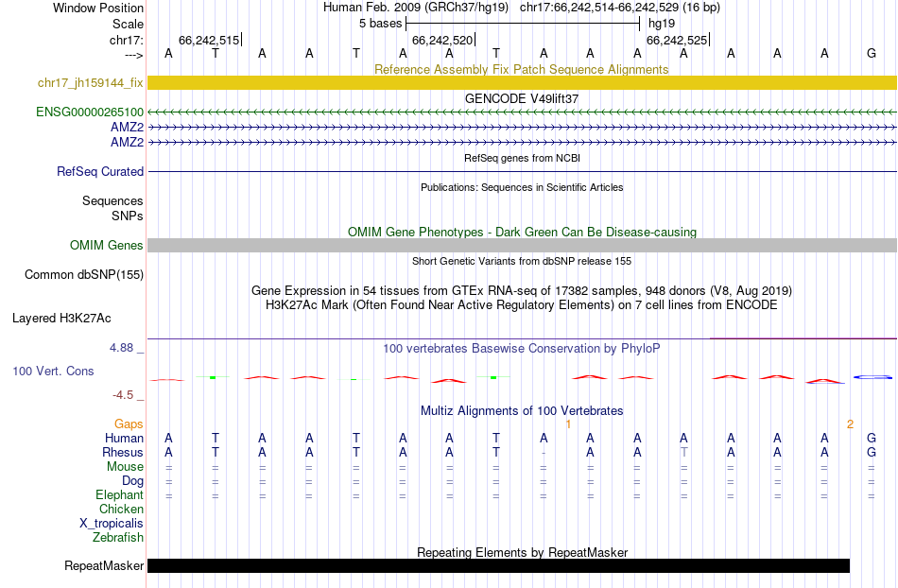
Task: Click 100 vertebrates Basewise Conservation by PhyloP title
Action: [522, 348]
